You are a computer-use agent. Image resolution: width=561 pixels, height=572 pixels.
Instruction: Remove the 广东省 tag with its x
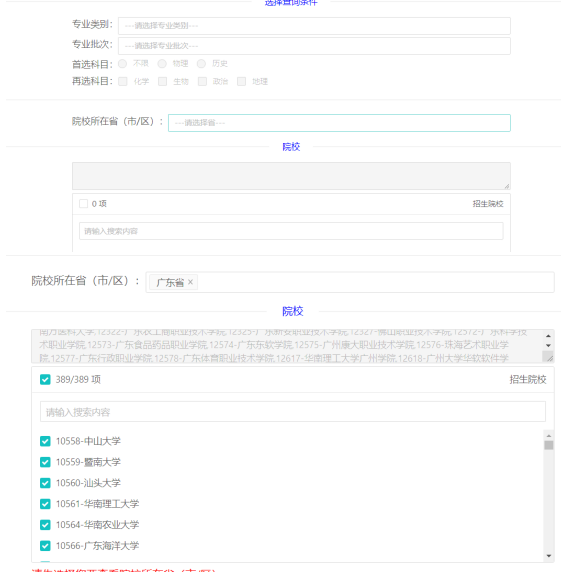[x=190, y=282]
